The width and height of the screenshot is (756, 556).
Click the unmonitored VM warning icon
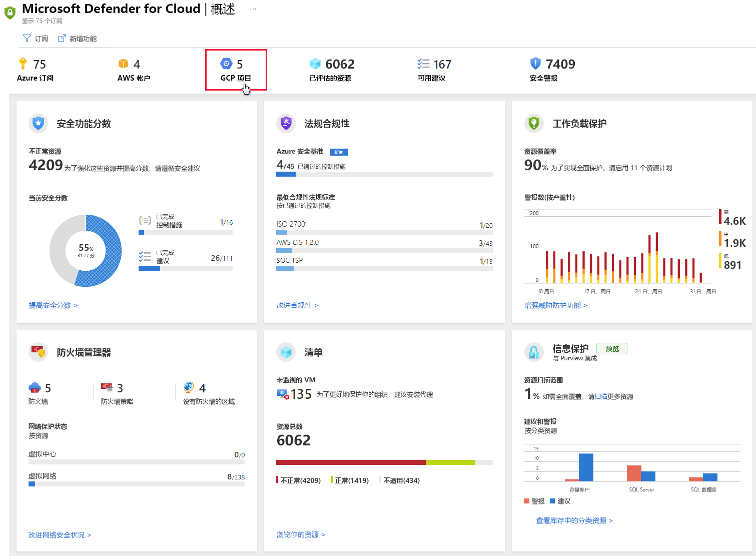[x=283, y=394]
